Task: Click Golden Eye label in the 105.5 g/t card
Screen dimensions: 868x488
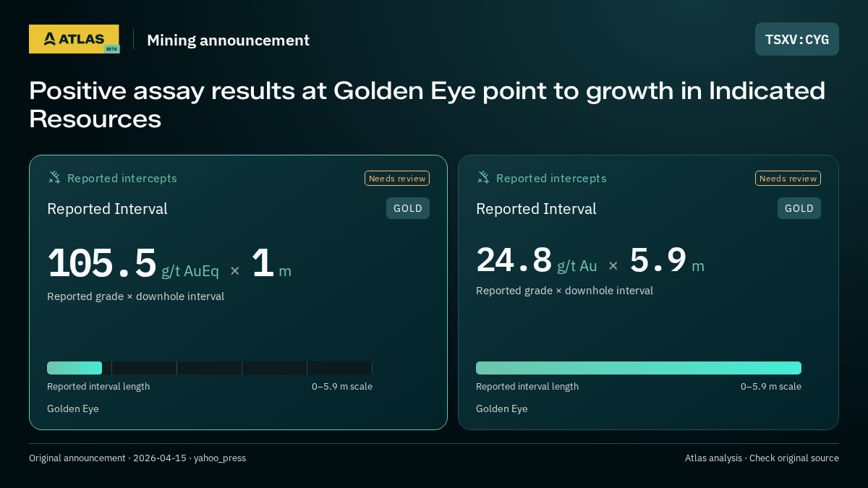Action: coord(73,409)
